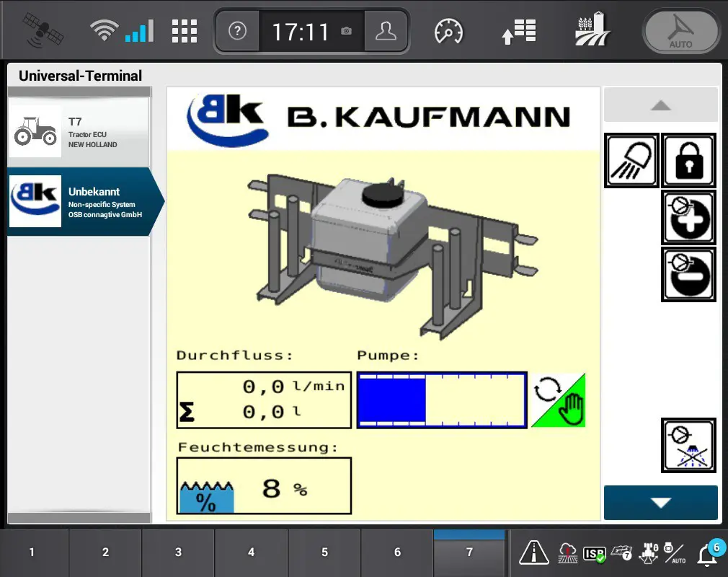The width and height of the screenshot is (728, 577).
Task: Decrease pump rate with minus softkey
Action: click(x=688, y=274)
